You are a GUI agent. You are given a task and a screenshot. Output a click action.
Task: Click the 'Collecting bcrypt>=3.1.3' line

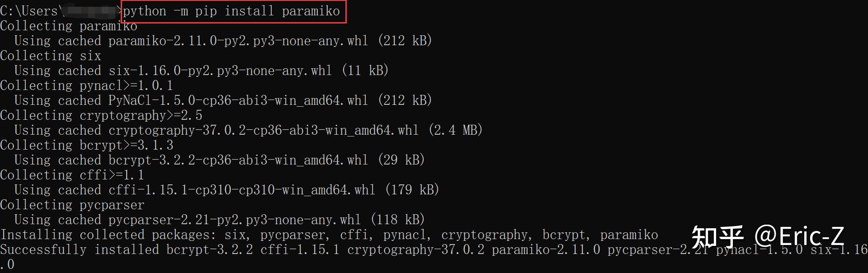(87, 146)
